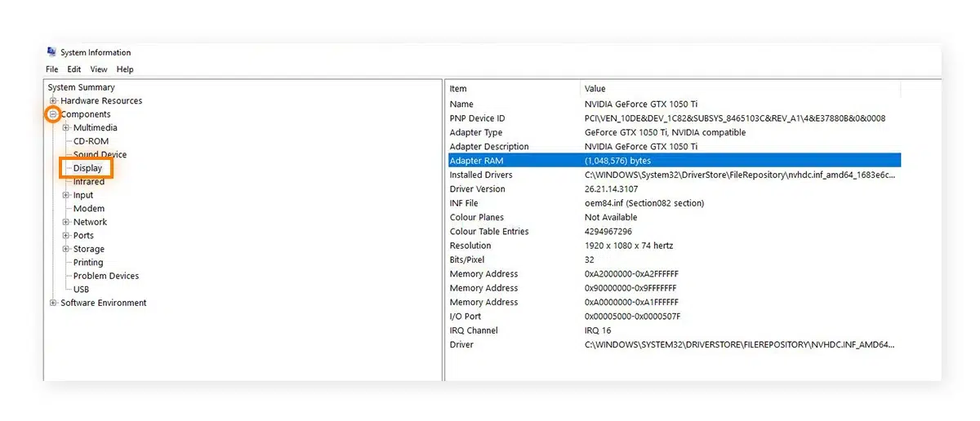Click the 1920 x 1080 x 74 hertz value
The image size is (980, 421).
coord(629,246)
